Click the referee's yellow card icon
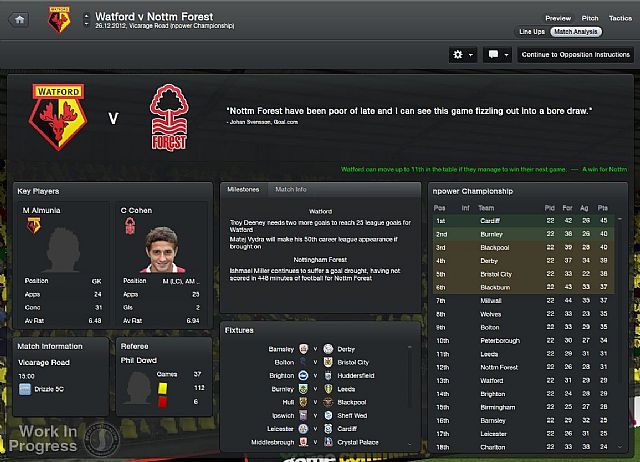 160,387
